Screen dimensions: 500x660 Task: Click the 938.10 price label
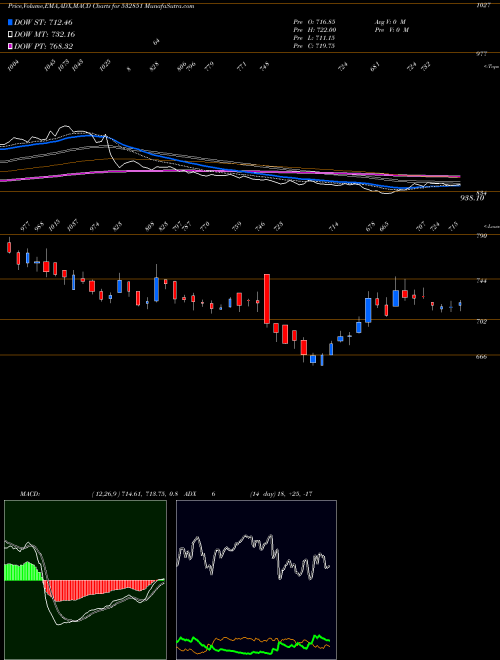[x=471, y=198]
